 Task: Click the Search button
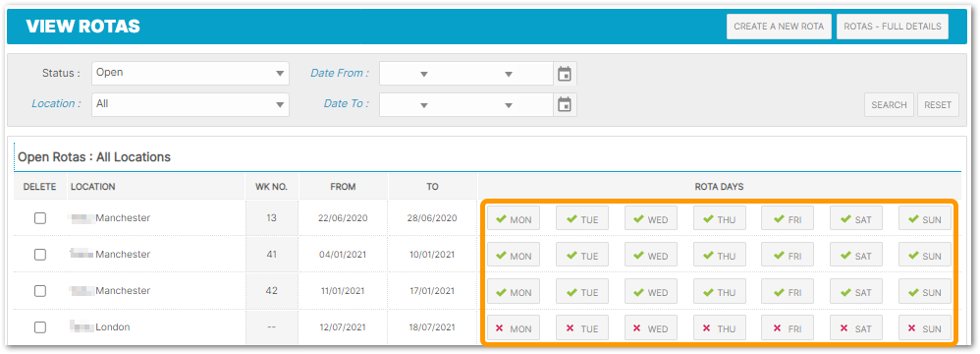889,105
